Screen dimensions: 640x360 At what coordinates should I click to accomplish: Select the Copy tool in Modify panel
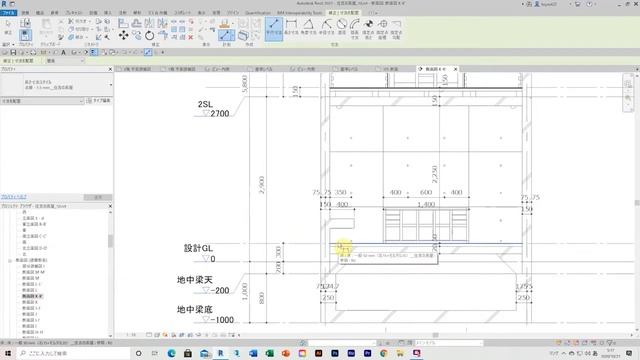pos(136,36)
